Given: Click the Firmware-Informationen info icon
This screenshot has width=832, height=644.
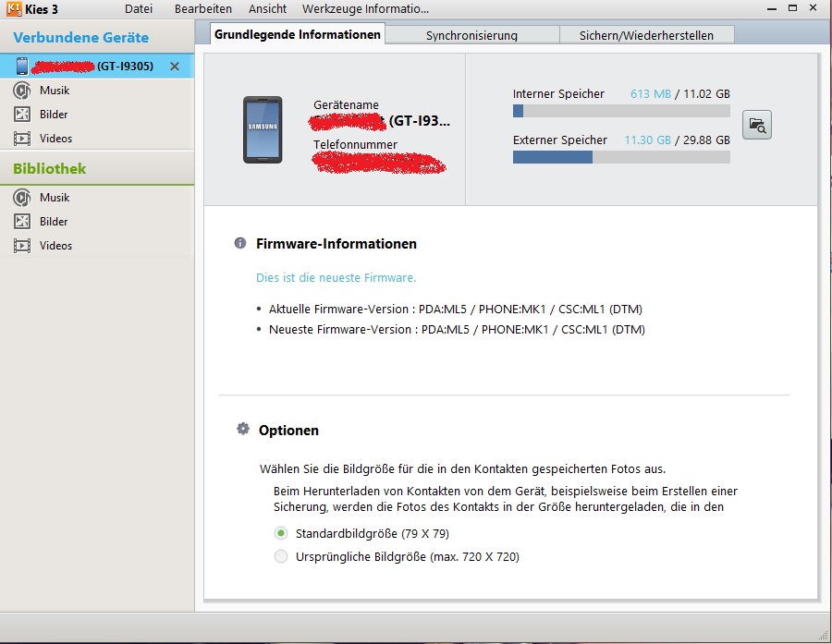Looking at the screenshot, I should [x=240, y=243].
